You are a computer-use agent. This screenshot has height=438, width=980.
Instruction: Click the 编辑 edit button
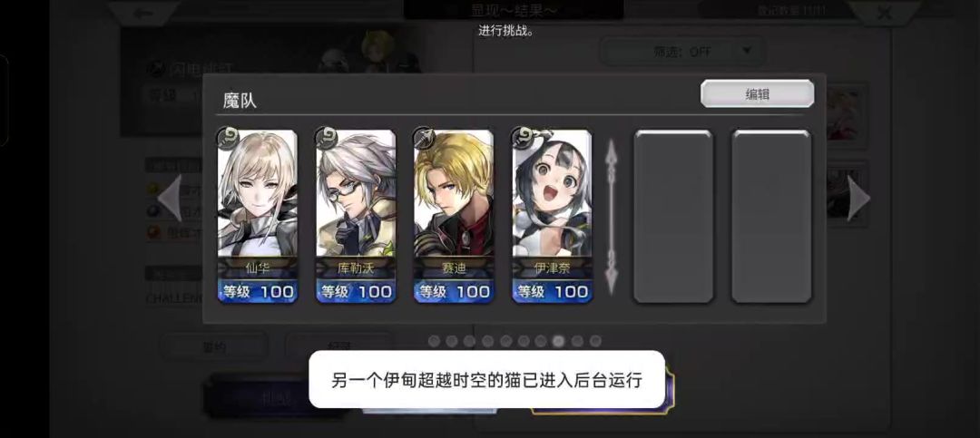(758, 93)
